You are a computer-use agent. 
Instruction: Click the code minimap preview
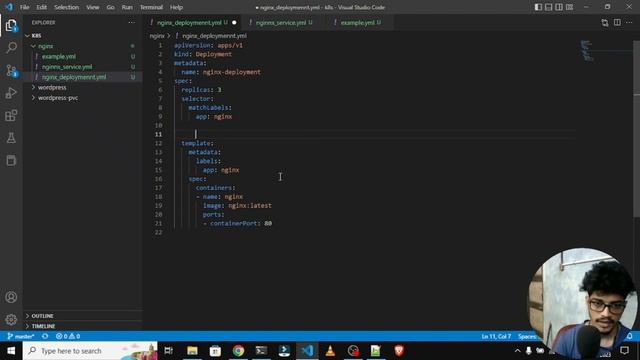coord(587,51)
